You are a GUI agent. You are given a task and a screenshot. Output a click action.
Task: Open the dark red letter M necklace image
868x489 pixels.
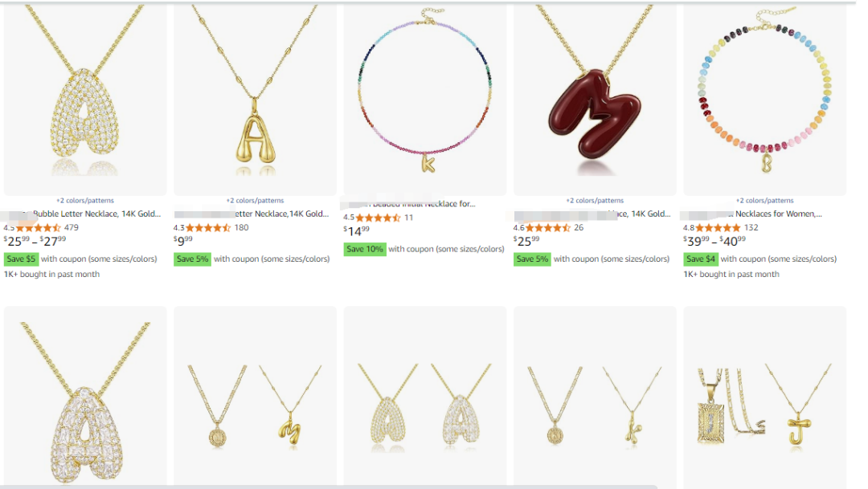(x=595, y=99)
